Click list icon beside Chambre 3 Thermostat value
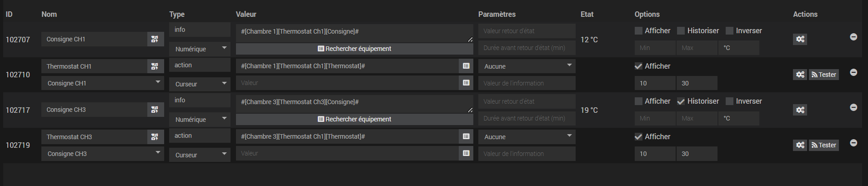Image resolution: width=868 pixels, height=186 pixels. 466,136
